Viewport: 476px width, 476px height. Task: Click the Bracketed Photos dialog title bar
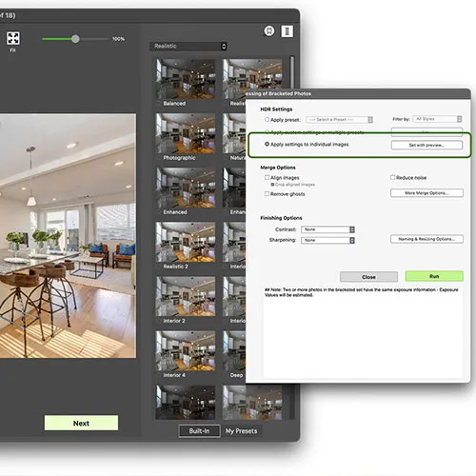click(x=358, y=93)
